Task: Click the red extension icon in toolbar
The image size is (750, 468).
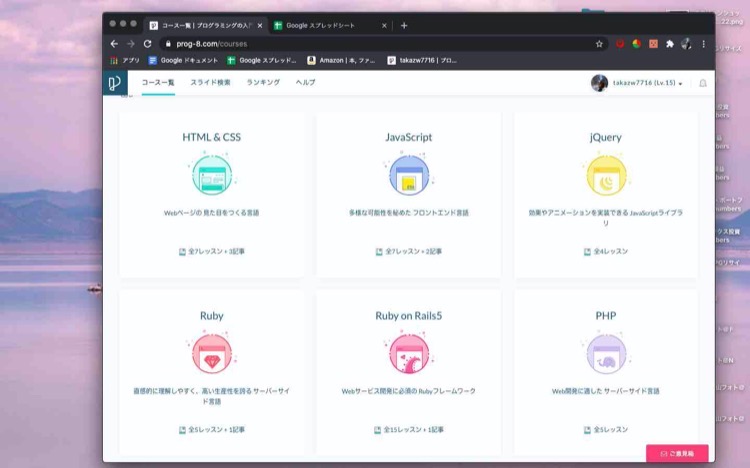Action: point(620,44)
